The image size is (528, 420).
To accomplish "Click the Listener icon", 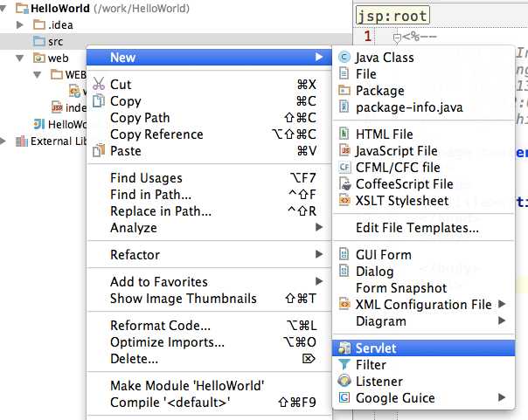I will pyautogui.click(x=344, y=381).
